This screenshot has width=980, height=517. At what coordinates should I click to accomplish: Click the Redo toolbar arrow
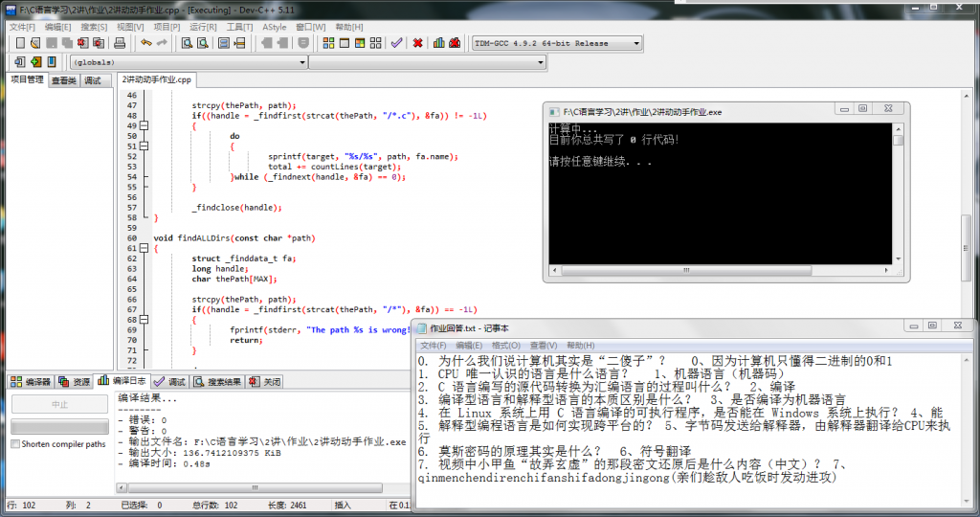(162, 43)
